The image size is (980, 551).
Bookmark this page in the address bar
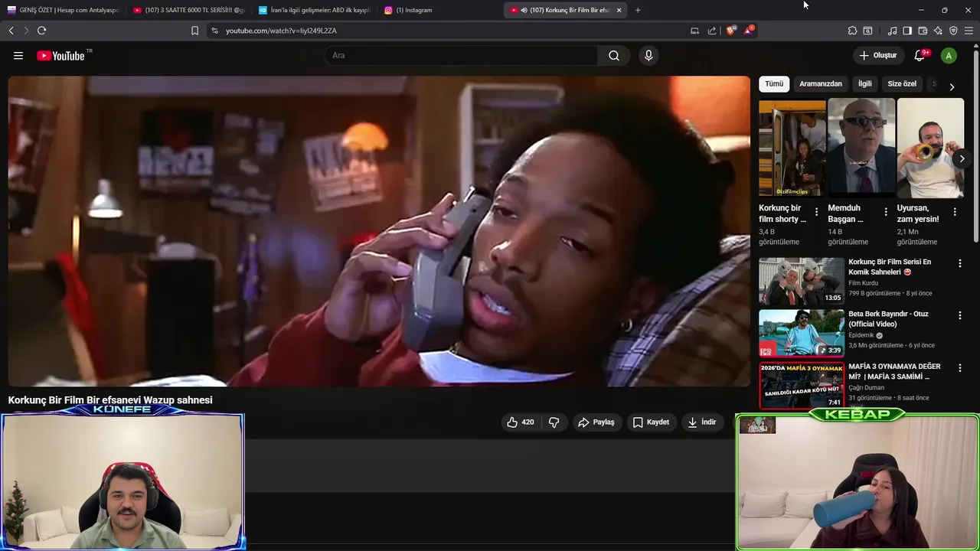(x=194, y=31)
